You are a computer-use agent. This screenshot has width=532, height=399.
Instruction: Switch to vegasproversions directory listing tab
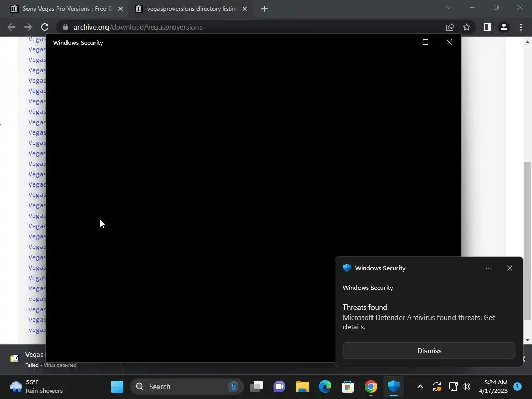(x=192, y=9)
